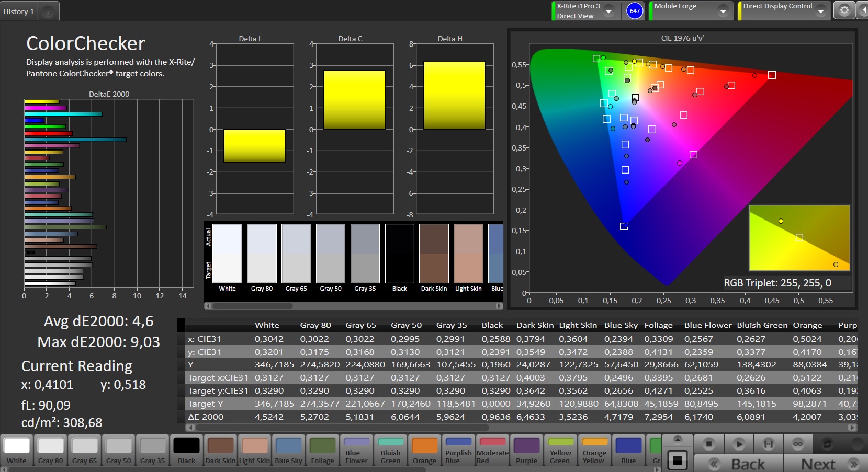Select the Gray 50 patch in bottom bar
This screenshot has width=868, height=472.
coord(119,450)
